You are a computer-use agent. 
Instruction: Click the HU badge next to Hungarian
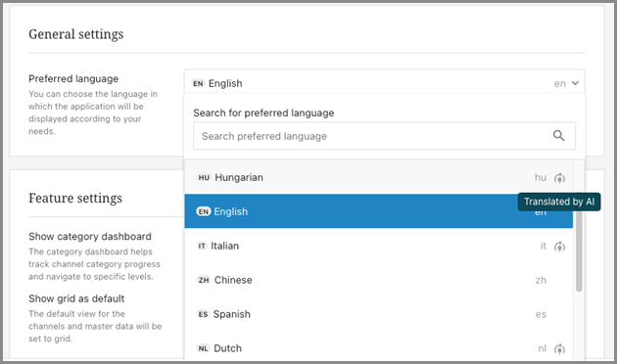(x=204, y=178)
